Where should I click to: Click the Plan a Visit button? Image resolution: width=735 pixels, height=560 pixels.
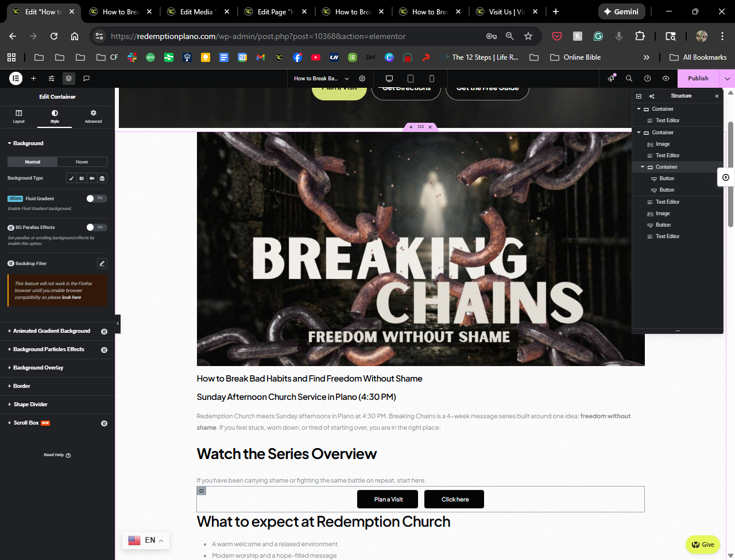point(388,499)
